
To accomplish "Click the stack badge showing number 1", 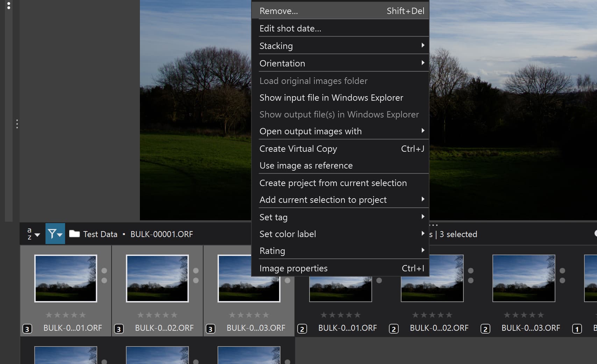I will 577,329.
